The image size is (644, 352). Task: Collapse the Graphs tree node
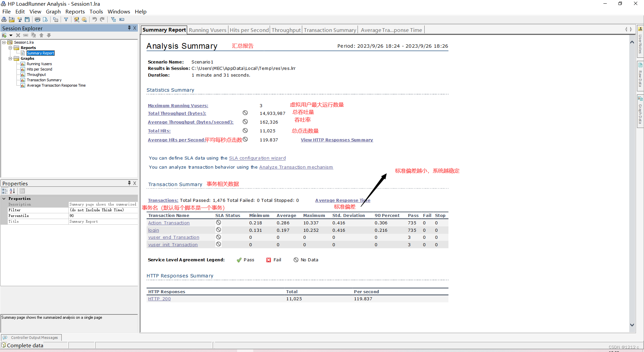click(10, 58)
